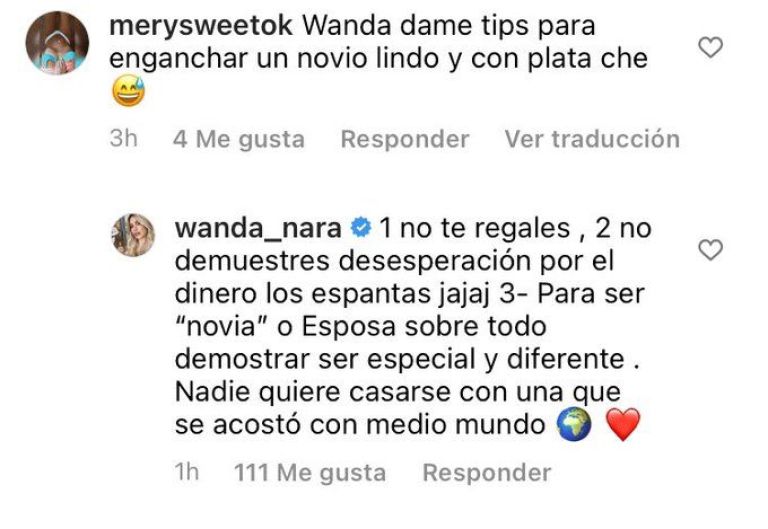The height and width of the screenshot is (529, 768).
Task: Click the red heart emoji in wanda_nara's reply
Action: click(x=623, y=425)
